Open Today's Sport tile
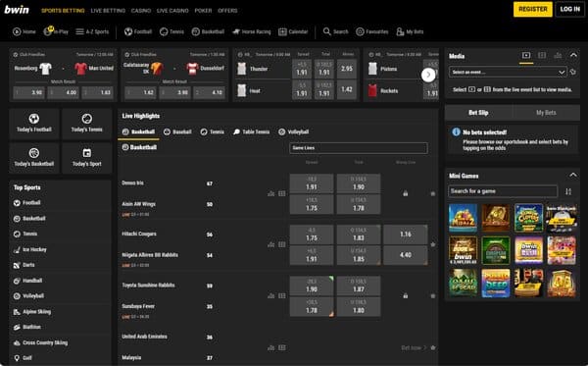 [87, 158]
